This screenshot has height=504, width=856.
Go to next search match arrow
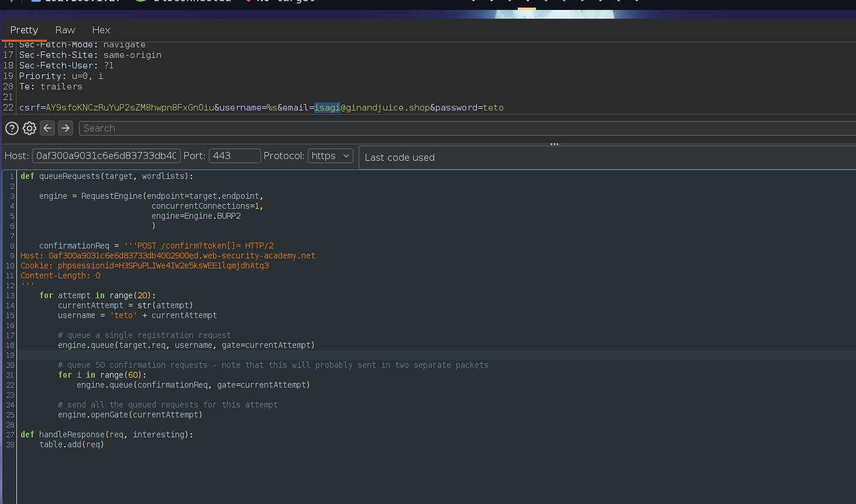click(x=66, y=128)
